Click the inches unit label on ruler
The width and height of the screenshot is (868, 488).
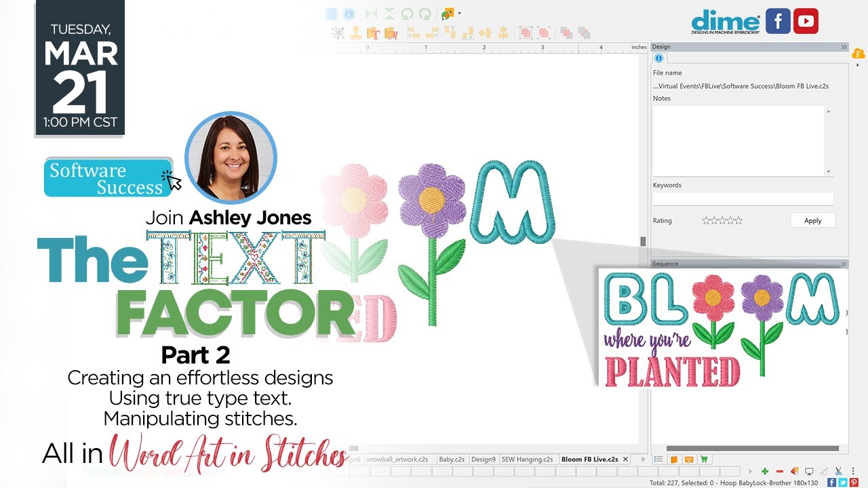639,47
